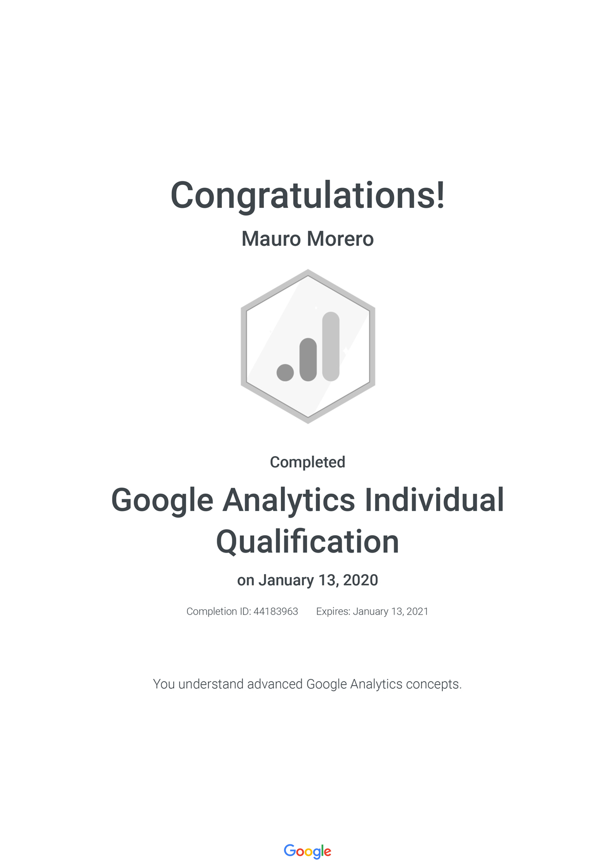Click the tallest bar of Analytics logo
615x868 pixels.
(331, 346)
